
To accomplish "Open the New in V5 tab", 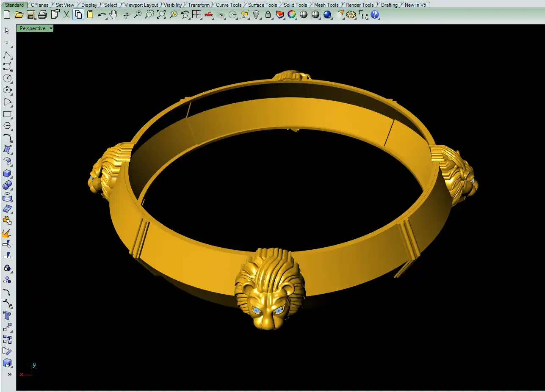I will point(415,5).
